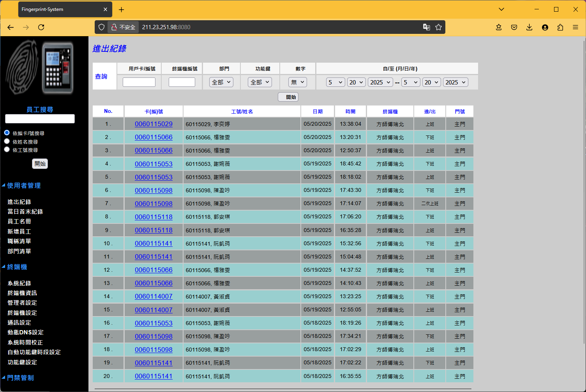
Task: Open the bookmarks toolbar icon
Action: 499,27
